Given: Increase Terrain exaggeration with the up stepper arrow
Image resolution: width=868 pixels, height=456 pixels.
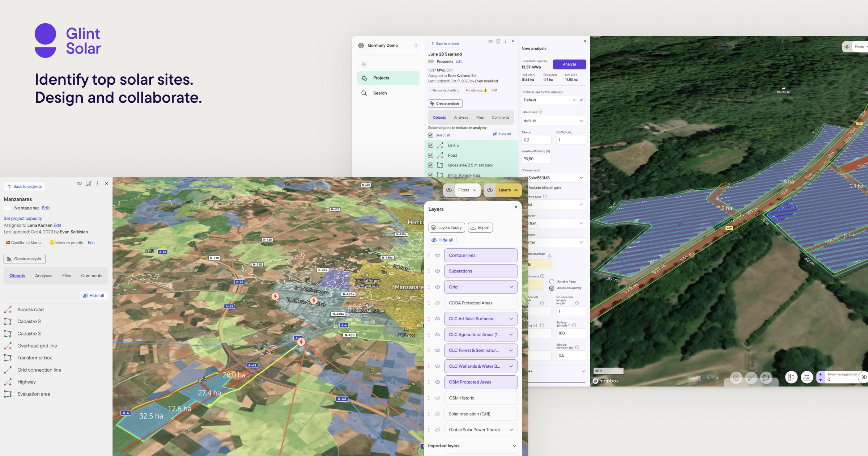Looking at the screenshot, I should pos(820,374).
